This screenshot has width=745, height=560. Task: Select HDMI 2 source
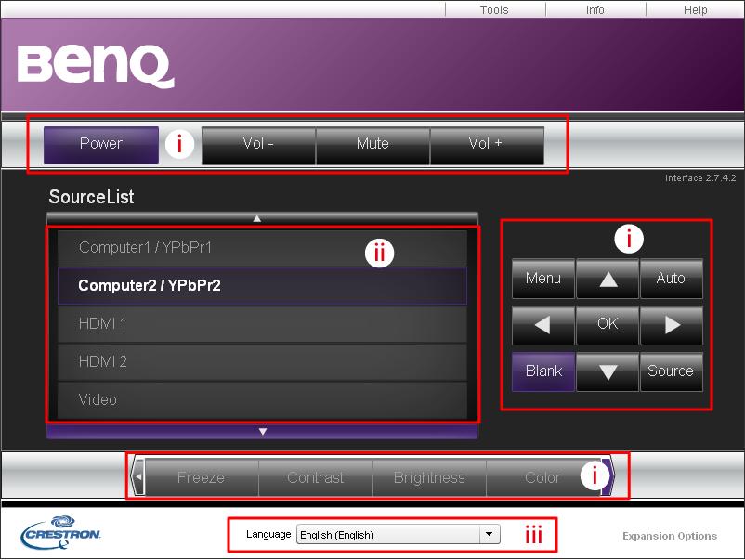262,362
